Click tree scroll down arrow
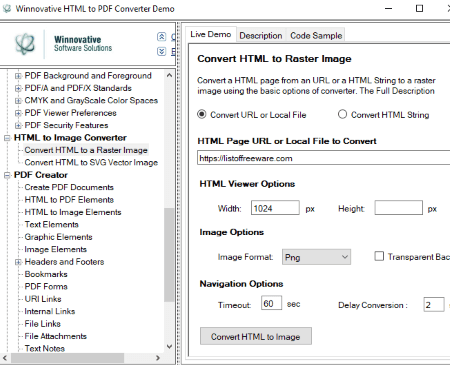This screenshot has width=450, height=366. point(169,347)
